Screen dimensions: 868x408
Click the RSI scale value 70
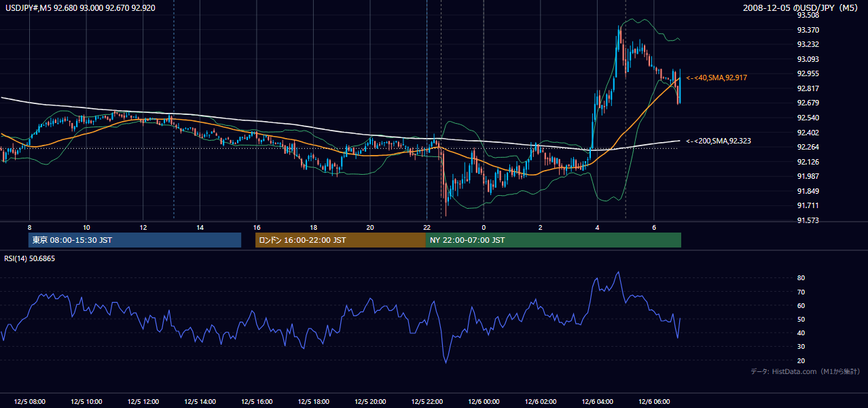coord(801,292)
